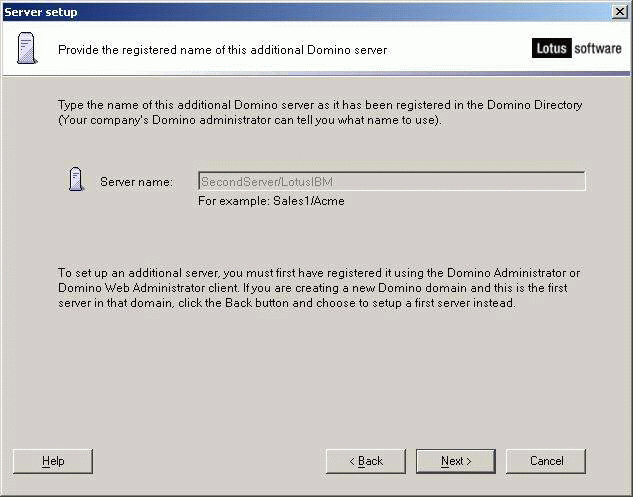The image size is (633, 497).
Task: Click the server icon beside Server name
Action: pyautogui.click(x=75, y=179)
